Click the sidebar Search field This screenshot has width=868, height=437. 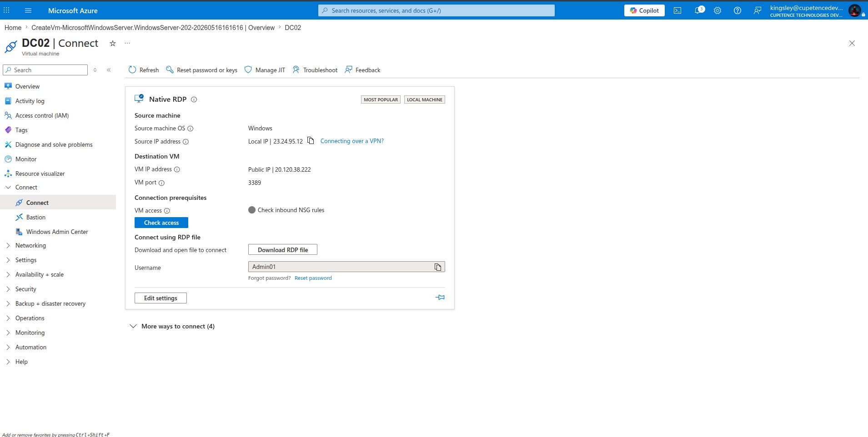45,70
